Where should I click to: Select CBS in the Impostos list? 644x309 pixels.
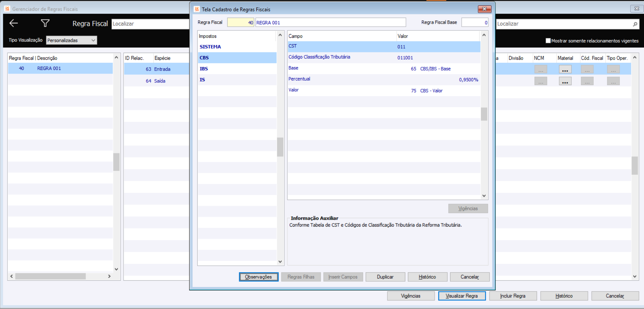pyautogui.click(x=237, y=58)
